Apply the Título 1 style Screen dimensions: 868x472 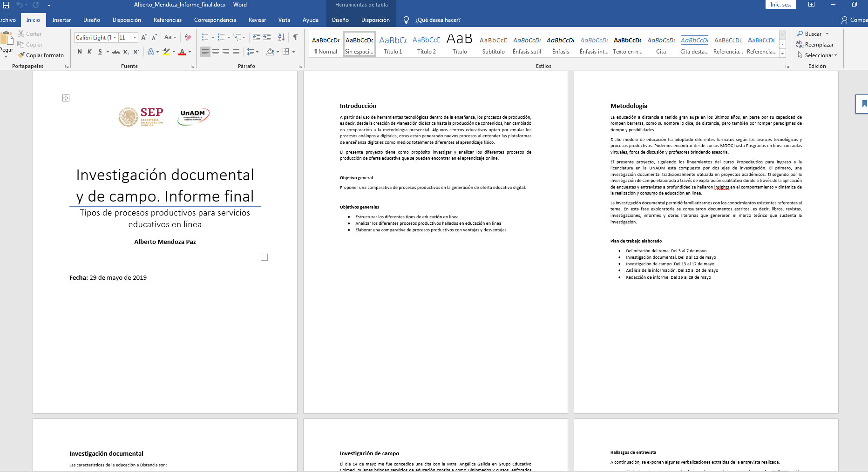(x=393, y=44)
